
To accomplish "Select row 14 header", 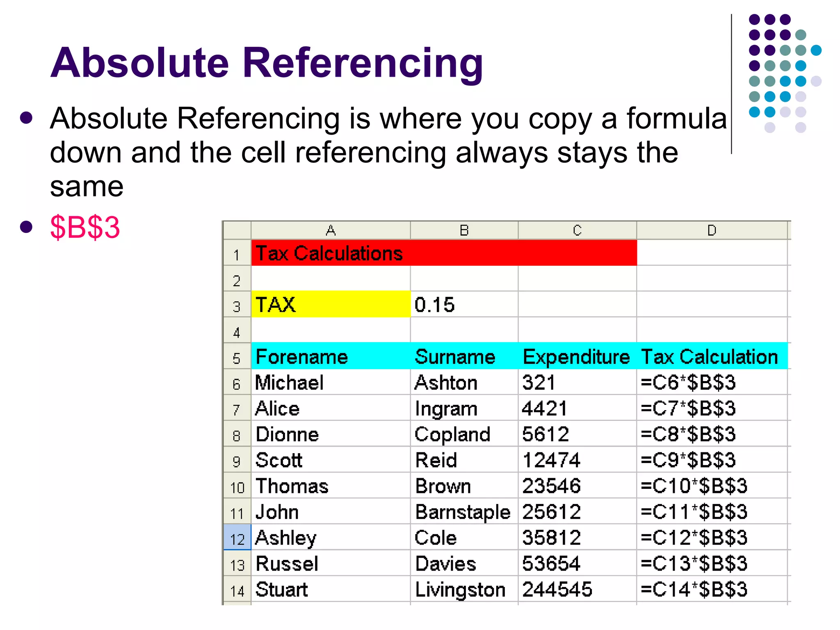I will coord(237,589).
